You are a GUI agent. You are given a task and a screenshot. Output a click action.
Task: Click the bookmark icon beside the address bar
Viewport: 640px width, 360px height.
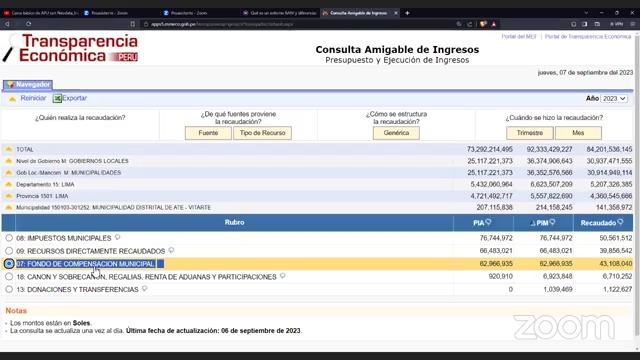(x=133, y=24)
